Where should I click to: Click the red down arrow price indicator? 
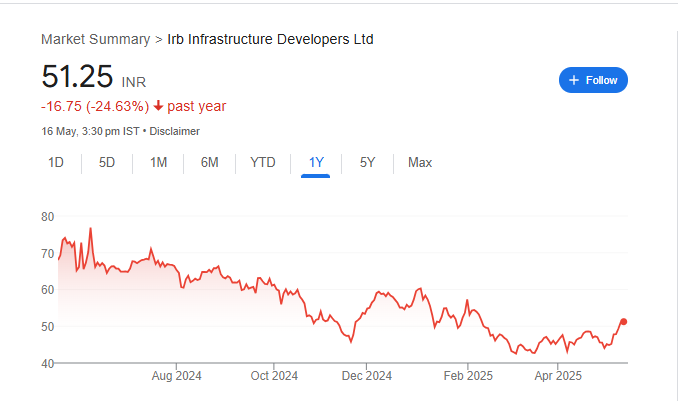(x=158, y=106)
